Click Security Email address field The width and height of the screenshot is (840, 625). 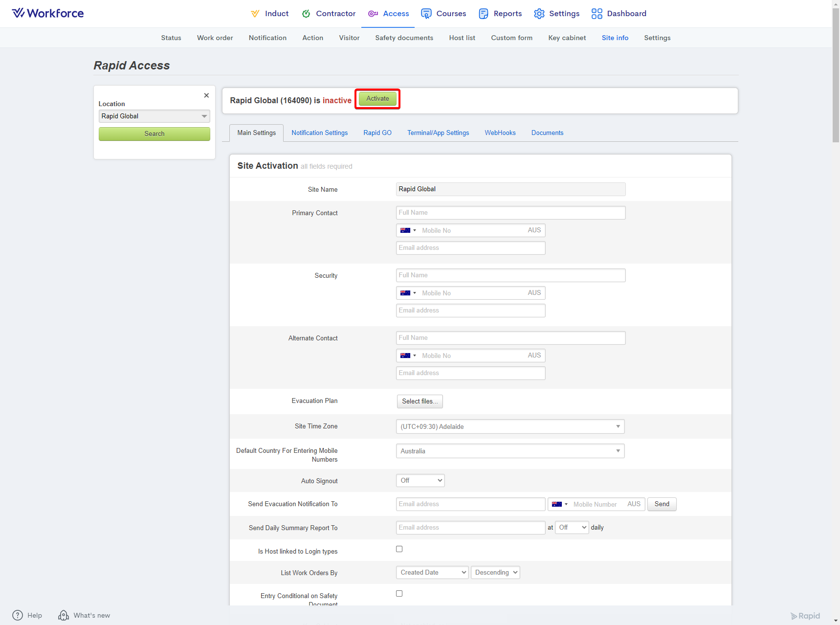[x=471, y=311]
